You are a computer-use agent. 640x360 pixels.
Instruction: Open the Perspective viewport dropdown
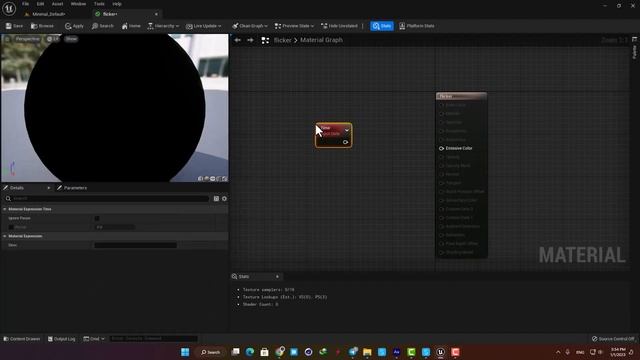click(x=27, y=39)
